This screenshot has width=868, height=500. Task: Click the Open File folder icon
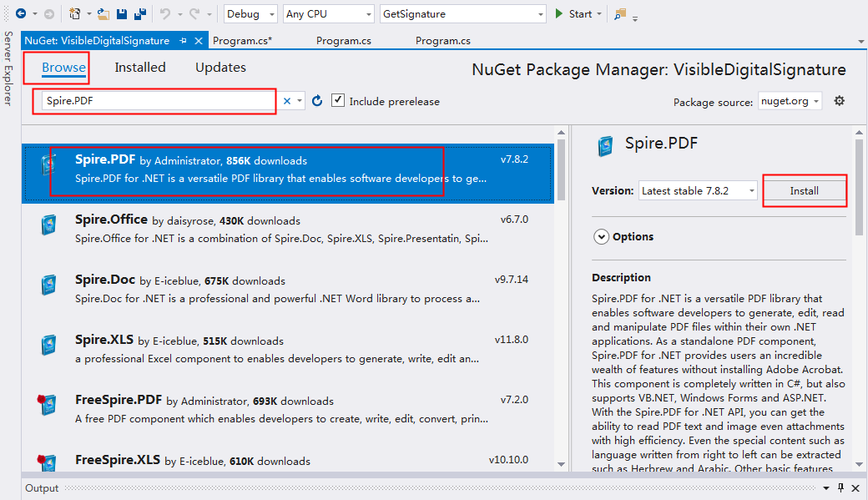[x=103, y=14]
